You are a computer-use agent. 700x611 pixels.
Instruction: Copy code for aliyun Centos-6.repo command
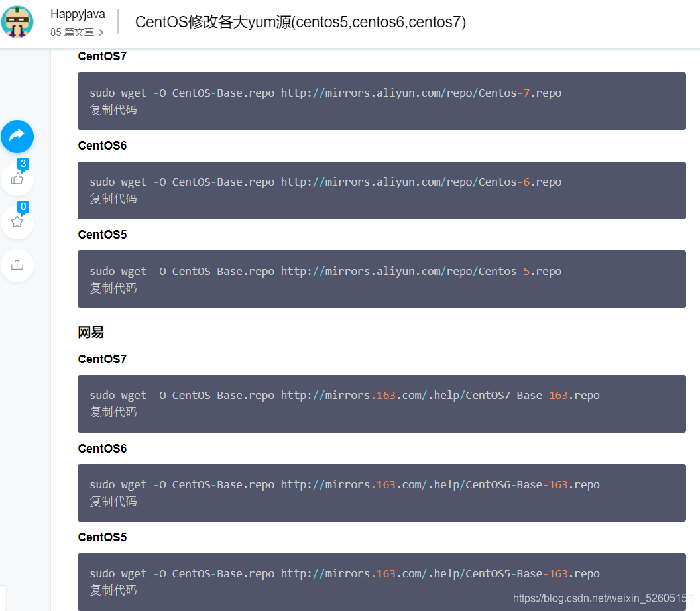[x=113, y=199]
